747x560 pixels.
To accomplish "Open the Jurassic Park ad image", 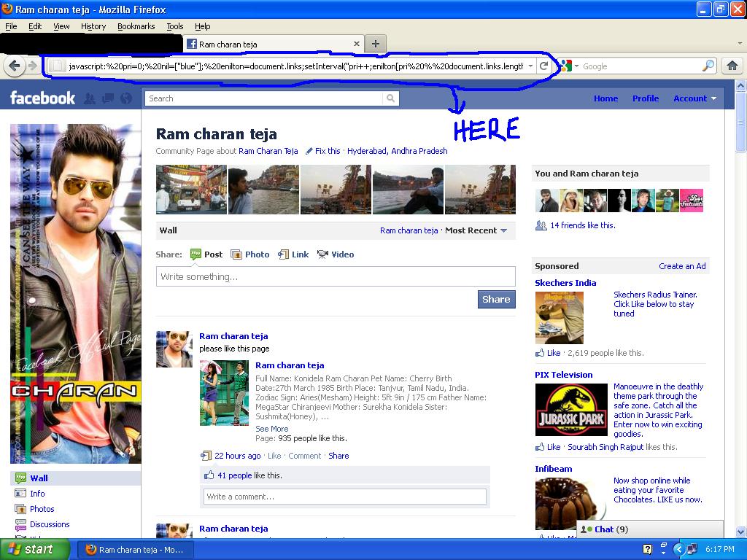I will 571,410.
